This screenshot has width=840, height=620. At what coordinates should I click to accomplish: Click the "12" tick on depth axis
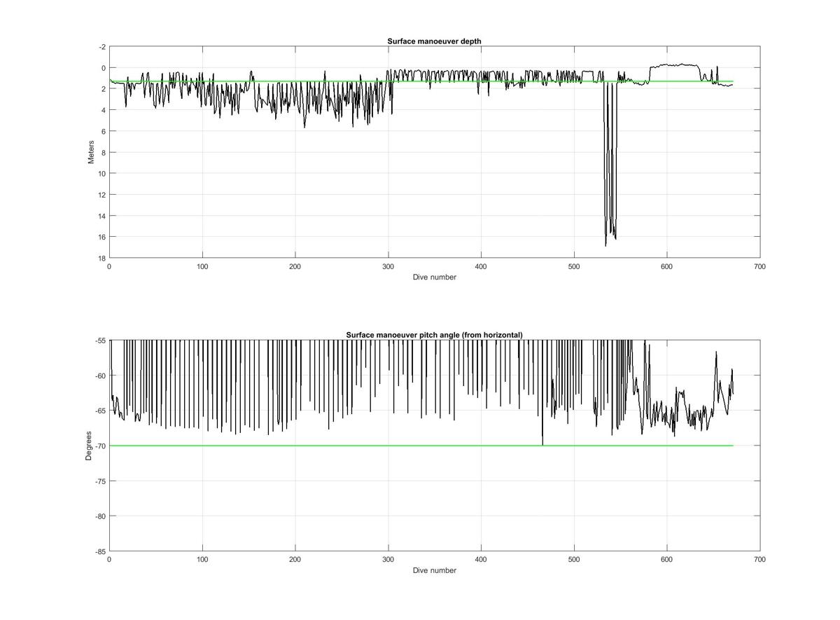pyautogui.click(x=101, y=194)
